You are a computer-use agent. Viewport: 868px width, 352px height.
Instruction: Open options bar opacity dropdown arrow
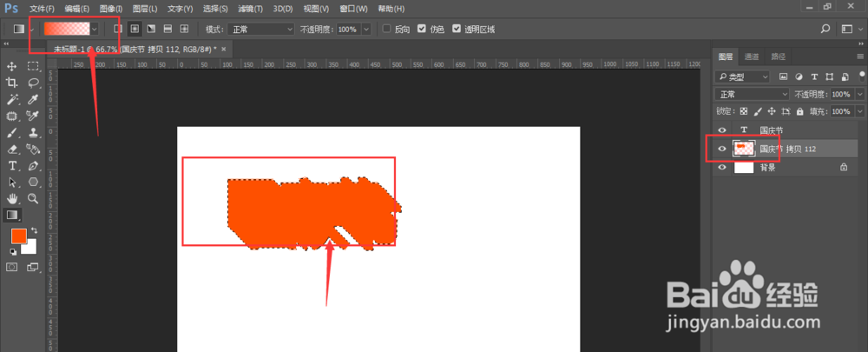click(366, 29)
